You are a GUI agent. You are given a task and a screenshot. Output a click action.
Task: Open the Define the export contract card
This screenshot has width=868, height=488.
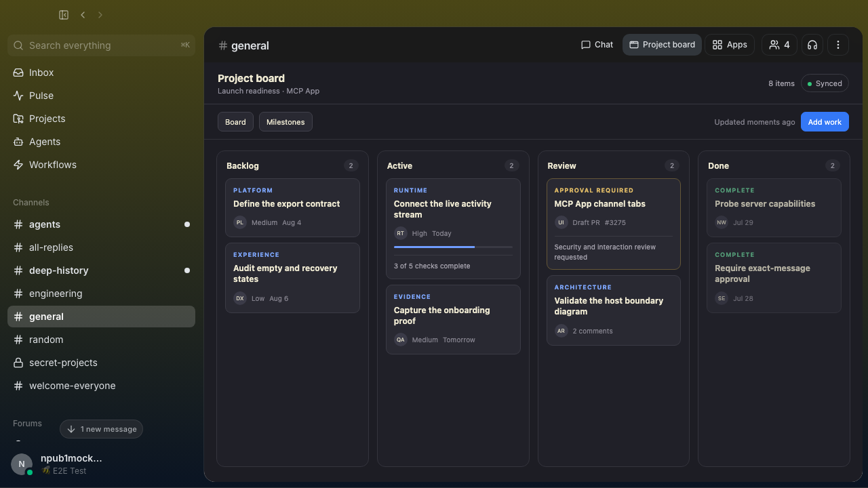292,207
